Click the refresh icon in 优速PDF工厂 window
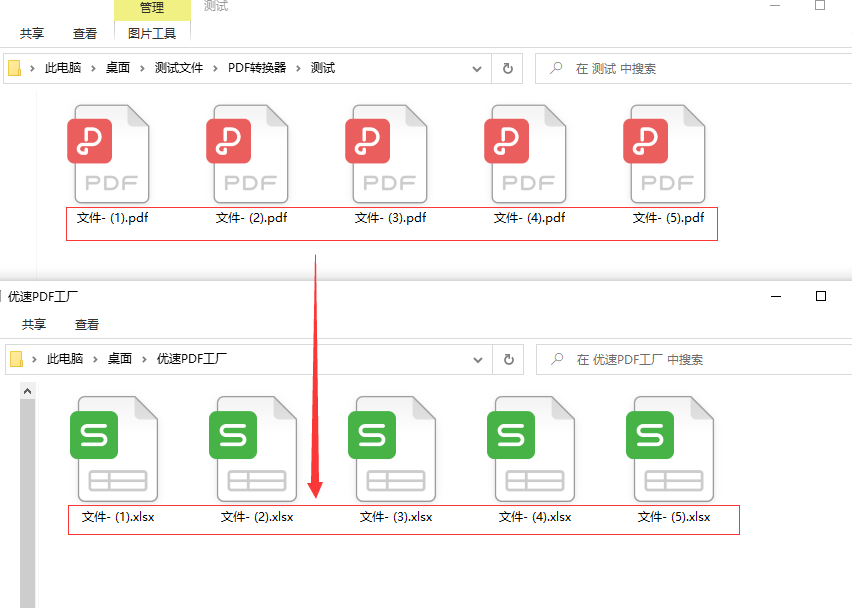This screenshot has height=608, width=852. 508,358
